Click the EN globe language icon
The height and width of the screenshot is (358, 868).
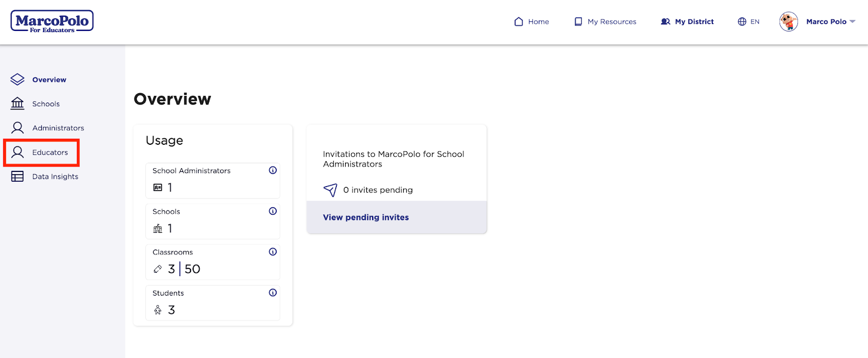741,22
